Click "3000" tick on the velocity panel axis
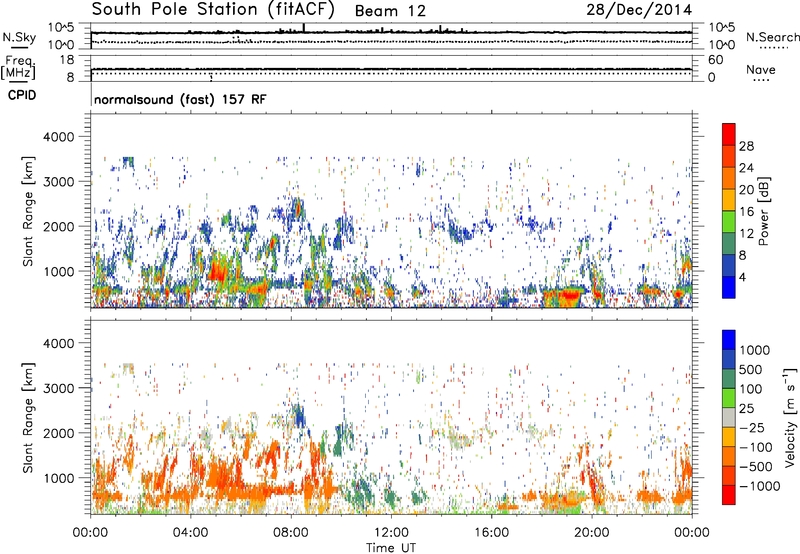The width and height of the screenshot is (800, 554). (x=58, y=388)
